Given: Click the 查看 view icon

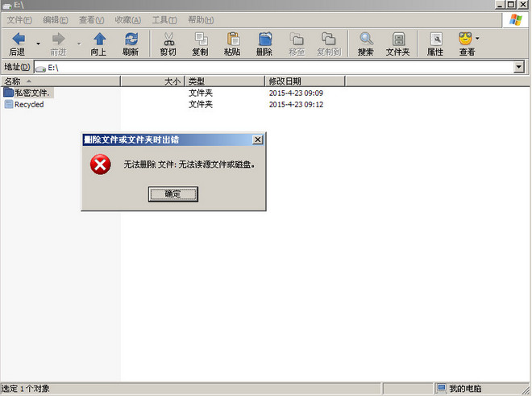Looking at the screenshot, I should tap(466, 39).
